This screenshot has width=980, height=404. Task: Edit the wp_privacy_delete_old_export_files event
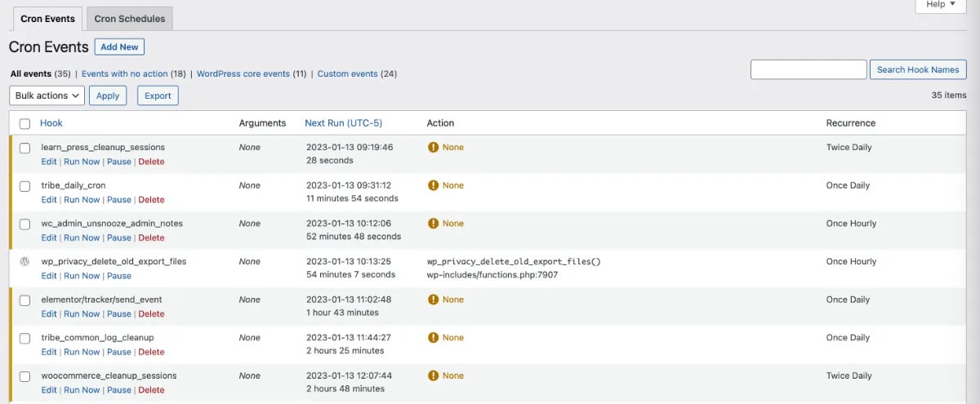point(49,276)
